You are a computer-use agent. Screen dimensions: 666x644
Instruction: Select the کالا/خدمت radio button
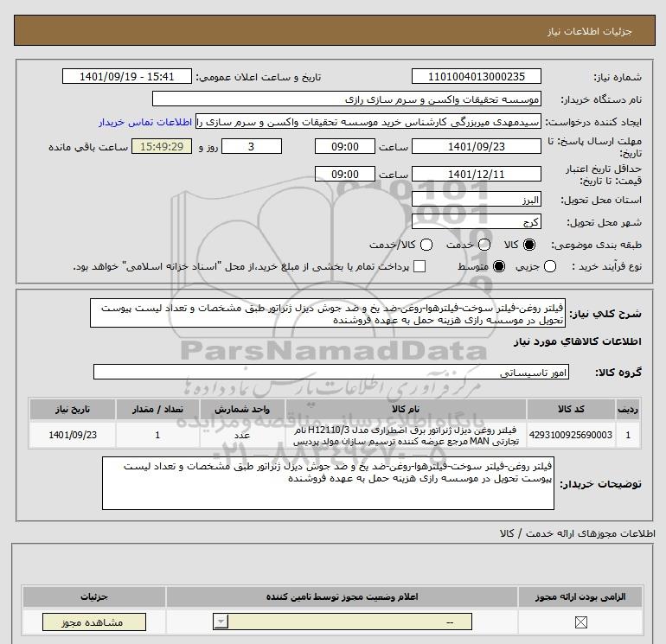426,245
